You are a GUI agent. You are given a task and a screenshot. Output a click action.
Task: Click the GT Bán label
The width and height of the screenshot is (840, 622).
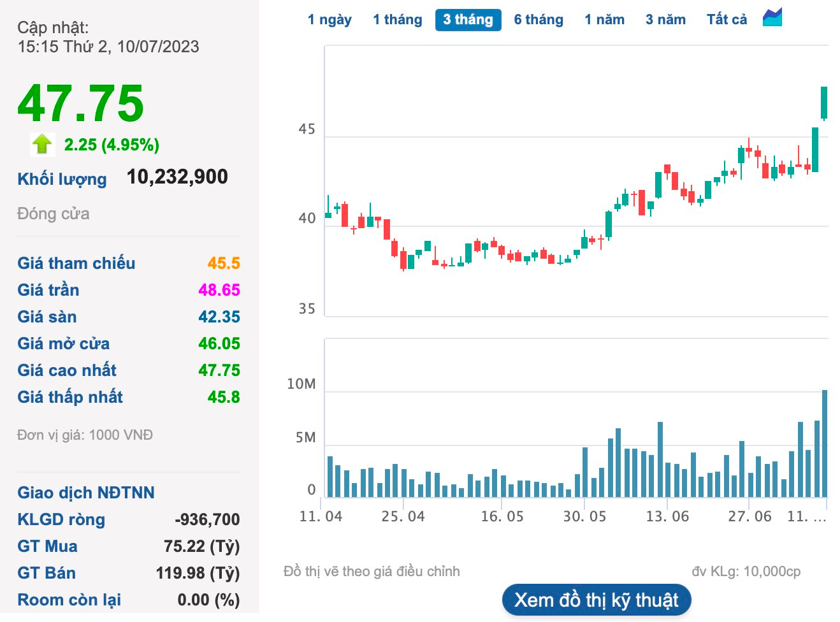pos(47,573)
